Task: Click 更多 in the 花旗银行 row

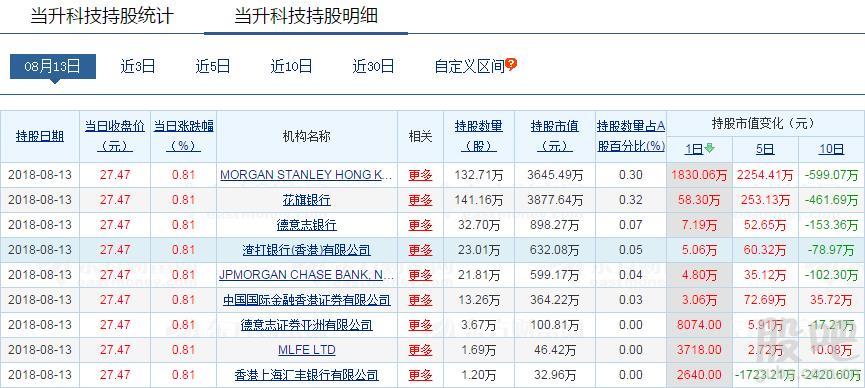Action: point(420,200)
